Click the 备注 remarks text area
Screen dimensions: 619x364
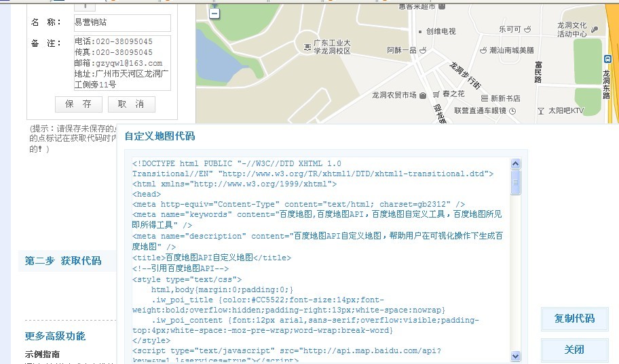122,63
